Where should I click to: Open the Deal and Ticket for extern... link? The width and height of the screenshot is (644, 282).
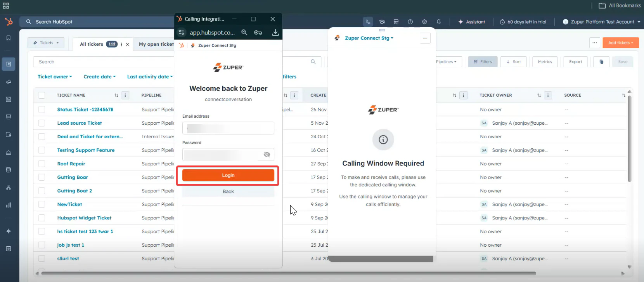click(x=90, y=137)
